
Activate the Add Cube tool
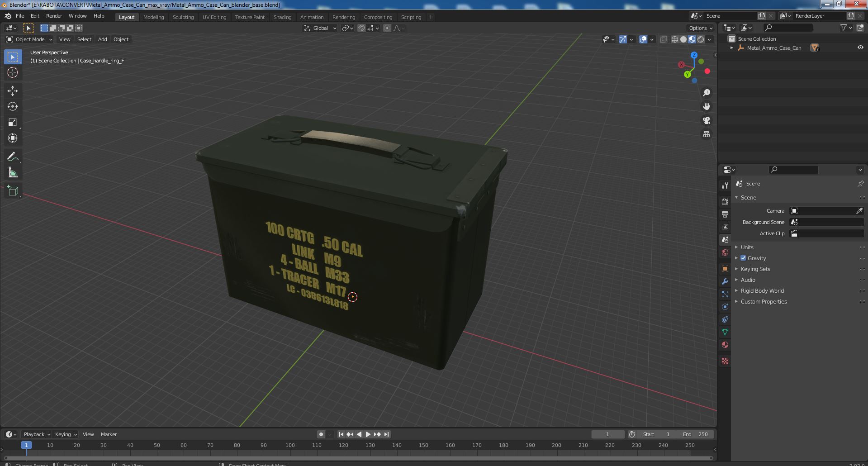(13, 190)
